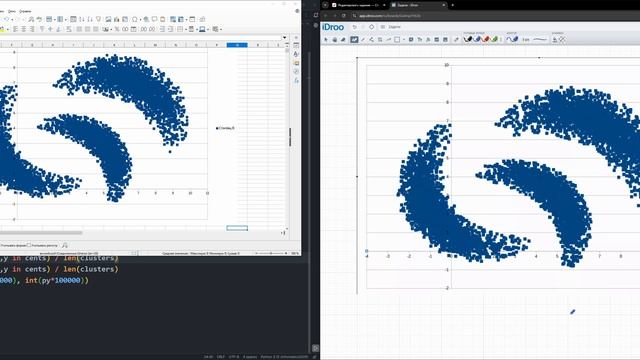
Task: Choose the red pen color in iDroo
Action: (x=486, y=39)
